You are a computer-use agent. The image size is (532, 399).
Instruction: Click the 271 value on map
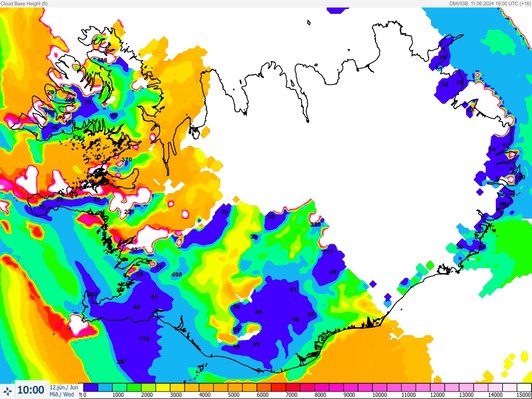(x=129, y=212)
